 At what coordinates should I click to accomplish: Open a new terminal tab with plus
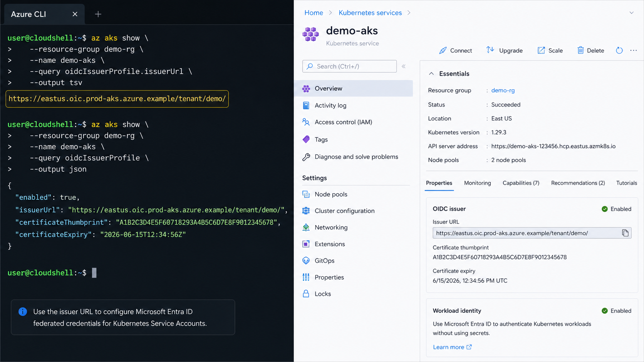[x=98, y=14]
